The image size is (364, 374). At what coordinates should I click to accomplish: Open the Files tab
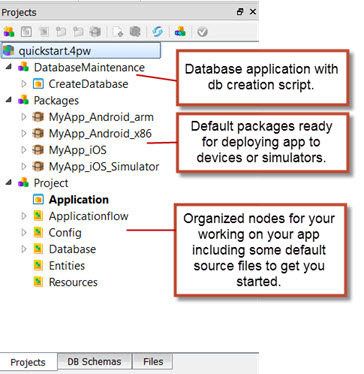tap(153, 362)
